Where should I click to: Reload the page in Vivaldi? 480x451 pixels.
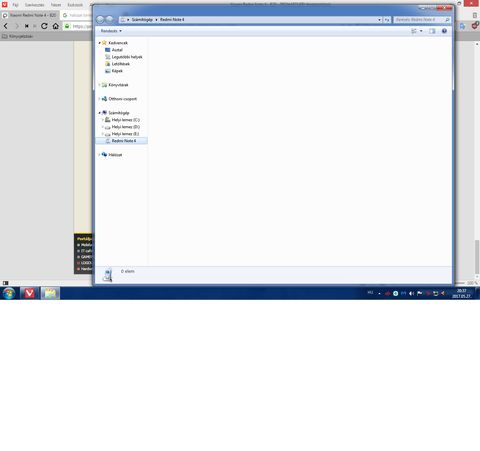point(44,26)
